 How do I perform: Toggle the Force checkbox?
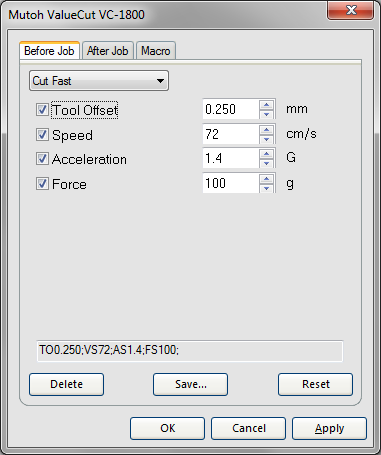coord(42,184)
